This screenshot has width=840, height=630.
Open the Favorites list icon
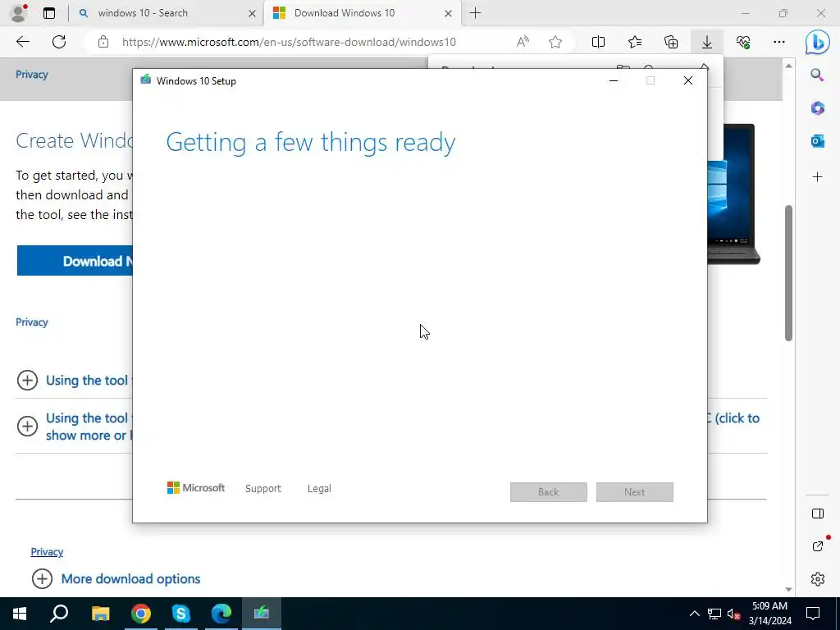click(635, 42)
